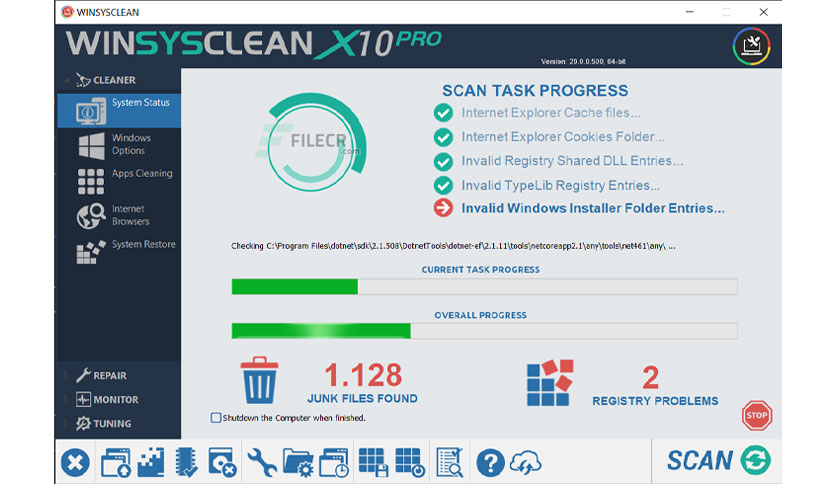Click the window with clock scheduler icon
The image size is (836, 484).
(x=334, y=462)
